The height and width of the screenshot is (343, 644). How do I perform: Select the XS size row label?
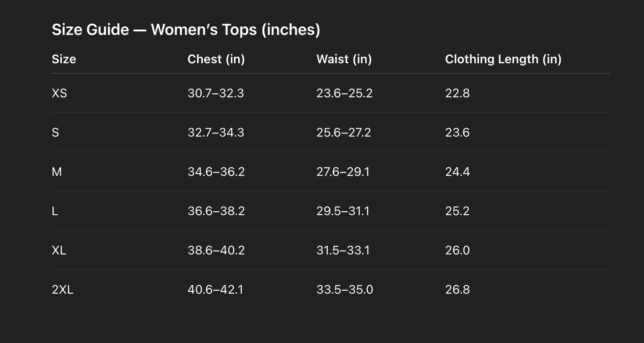point(59,93)
